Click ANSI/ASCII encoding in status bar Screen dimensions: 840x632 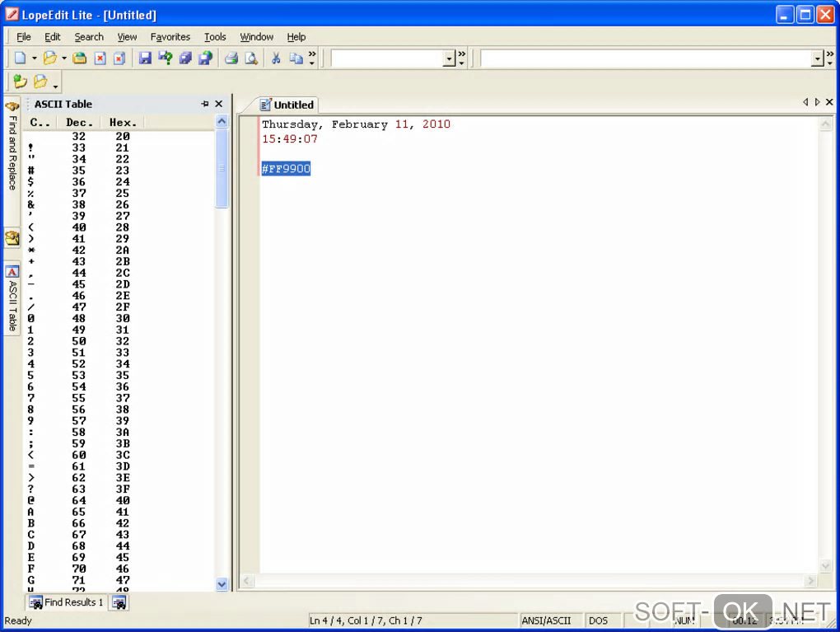coord(547,620)
